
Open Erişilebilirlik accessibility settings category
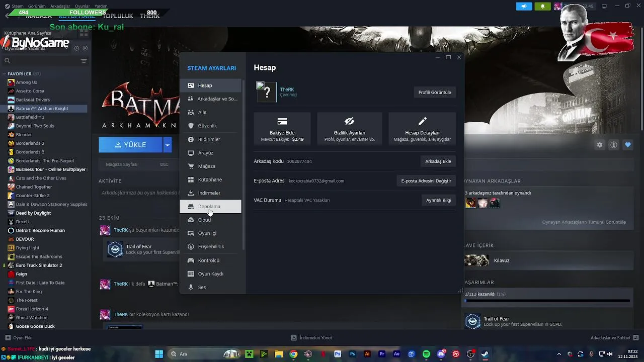(210, 247)
